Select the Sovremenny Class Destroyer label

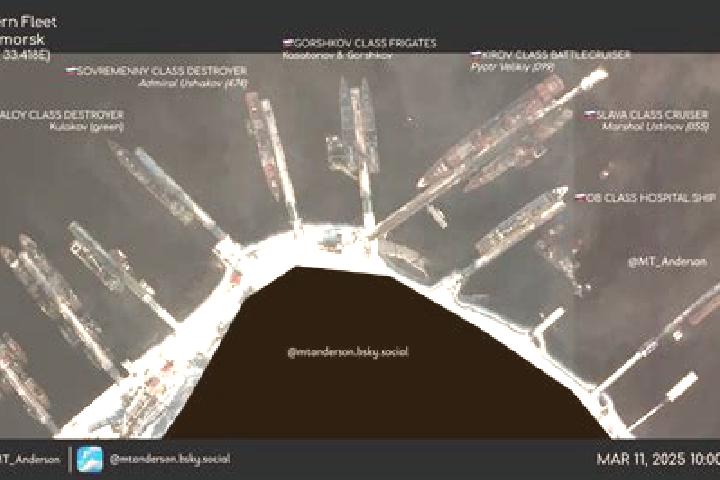pos(162,71)
